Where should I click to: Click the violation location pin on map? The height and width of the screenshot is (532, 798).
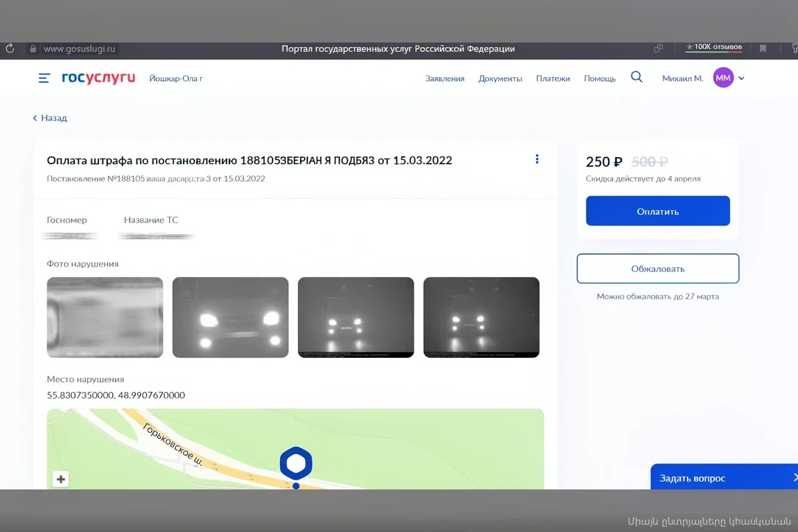click(x=296, y=464)
